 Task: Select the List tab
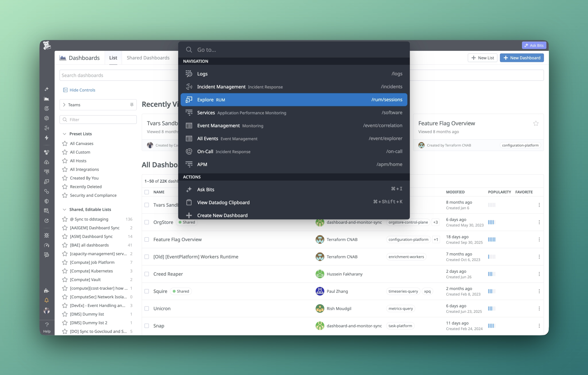[x=113, y=58]
